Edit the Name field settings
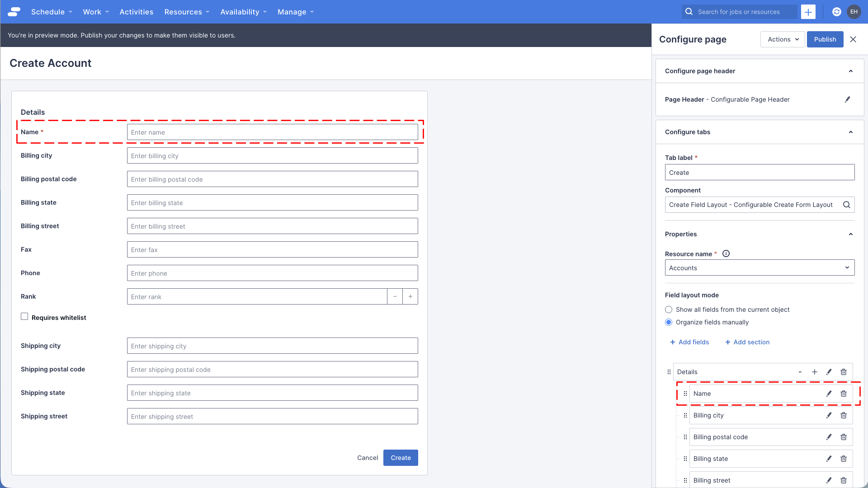868x488 pixels. coord(829,394)
